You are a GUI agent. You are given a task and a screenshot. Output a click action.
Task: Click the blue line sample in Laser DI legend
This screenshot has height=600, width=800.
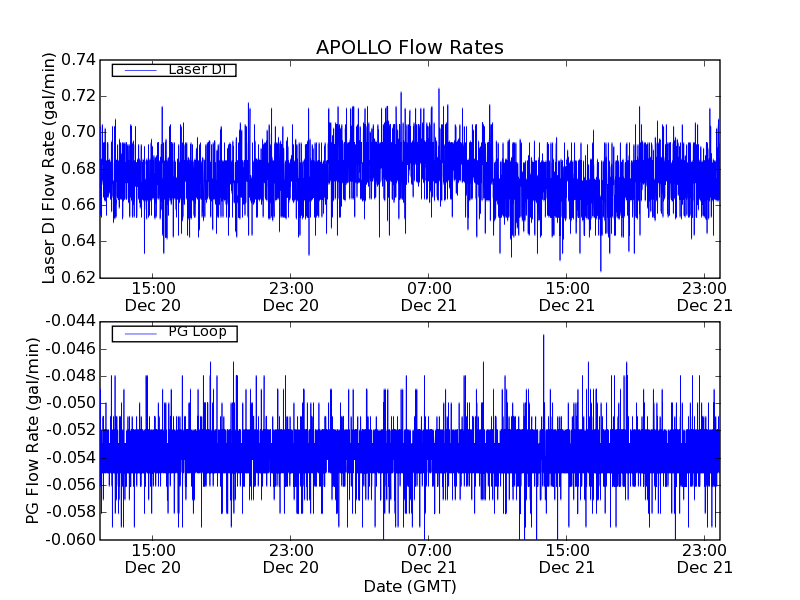point(138,70)
